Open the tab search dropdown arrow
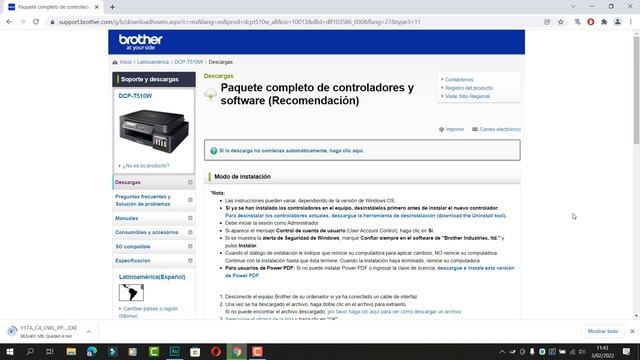 573,7
